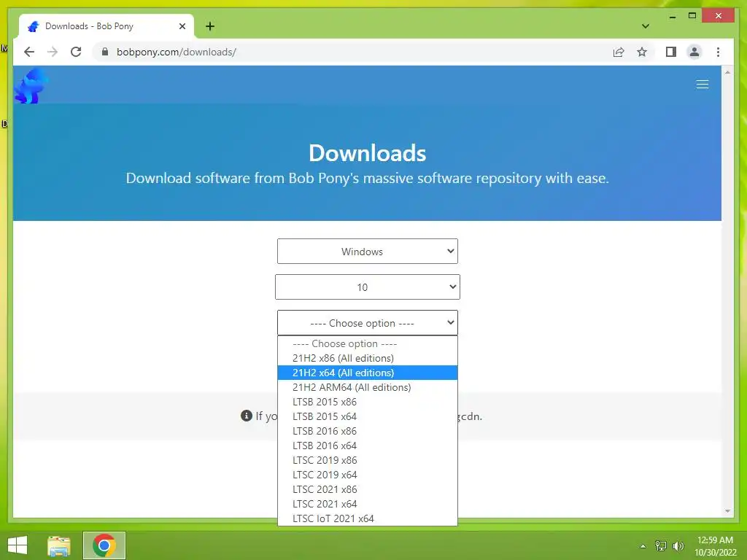Click the page scrollbar down arrow
The image size is (747, 560).
[727, 511]
